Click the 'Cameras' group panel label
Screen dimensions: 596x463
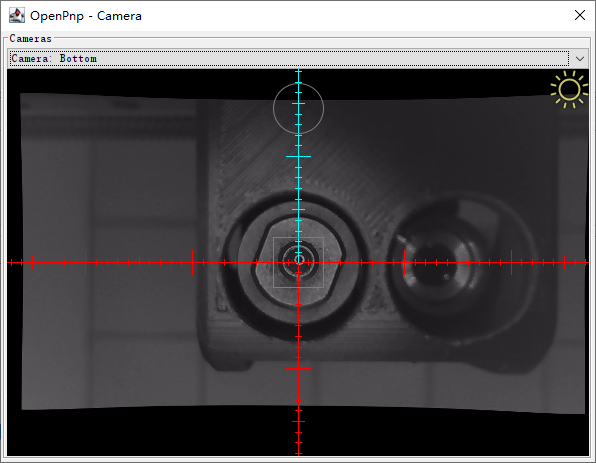point(30,38)
